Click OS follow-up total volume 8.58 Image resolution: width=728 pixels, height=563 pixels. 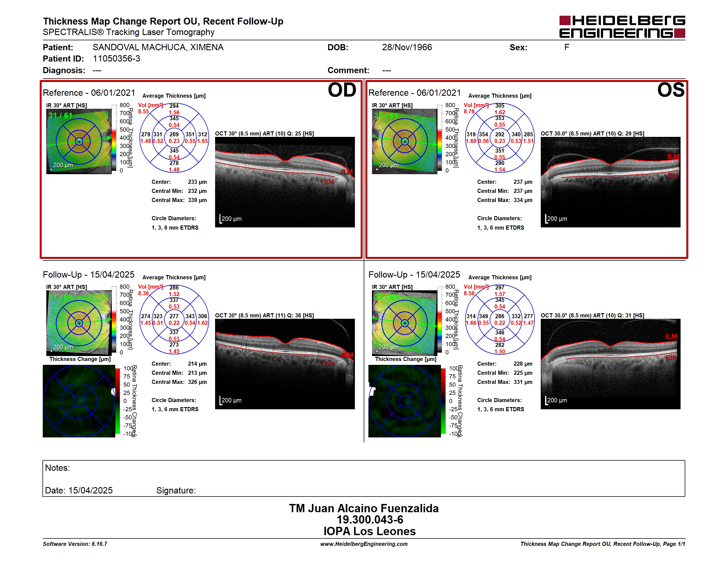(469, 294)
